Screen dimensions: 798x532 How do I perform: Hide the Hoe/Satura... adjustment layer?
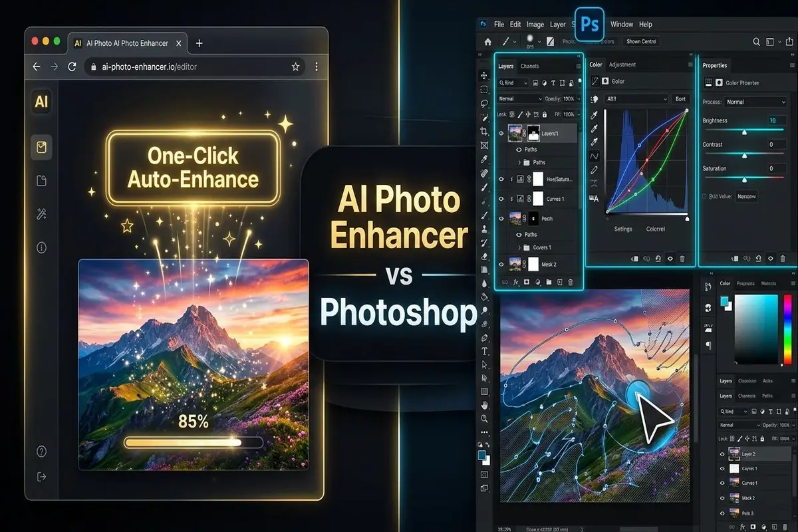point(501,179)
